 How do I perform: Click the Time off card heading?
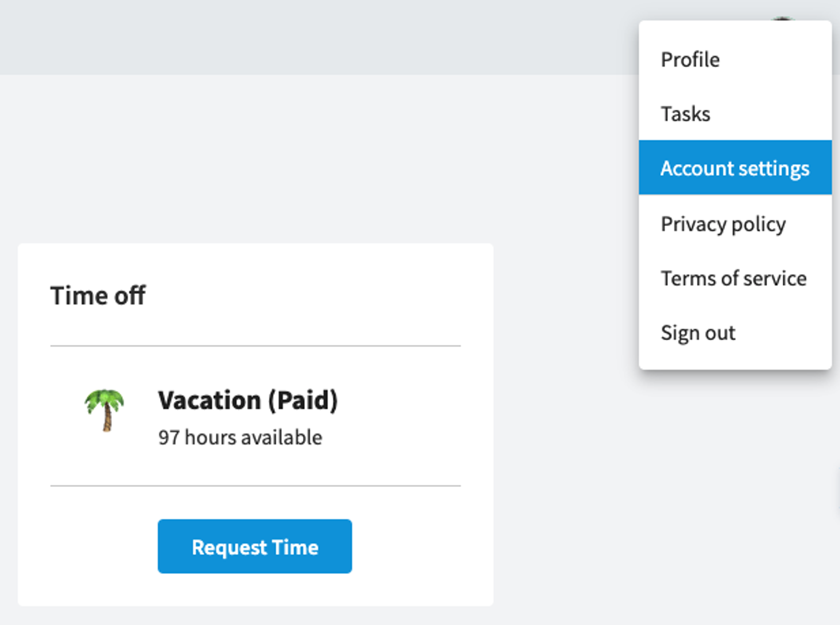click(x=98, y=295)
